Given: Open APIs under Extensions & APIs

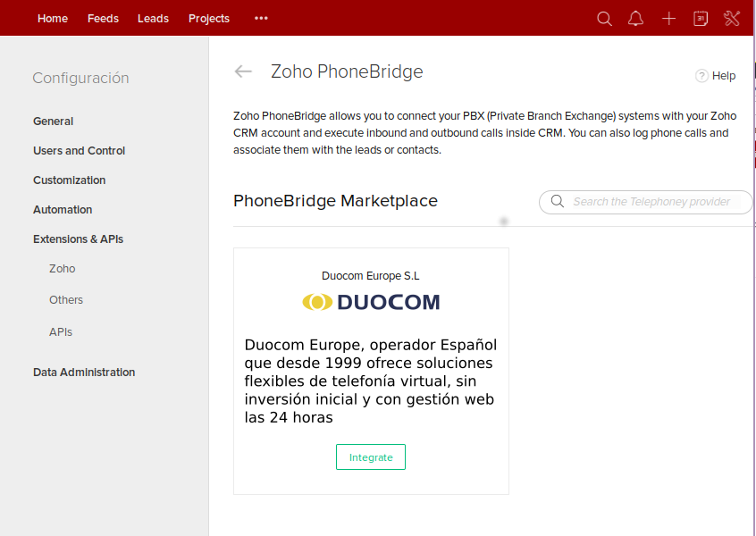Looking at the screenshot, I should pos(60,331).
